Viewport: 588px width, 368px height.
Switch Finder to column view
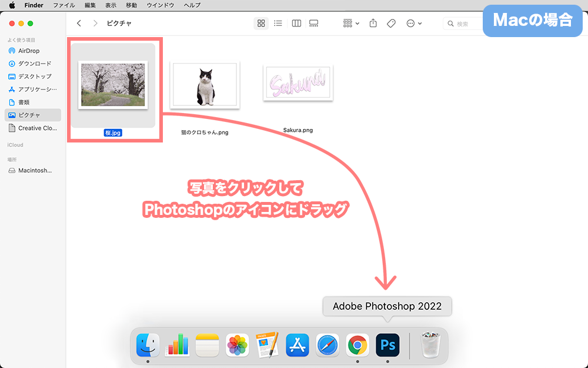(296, 24)
